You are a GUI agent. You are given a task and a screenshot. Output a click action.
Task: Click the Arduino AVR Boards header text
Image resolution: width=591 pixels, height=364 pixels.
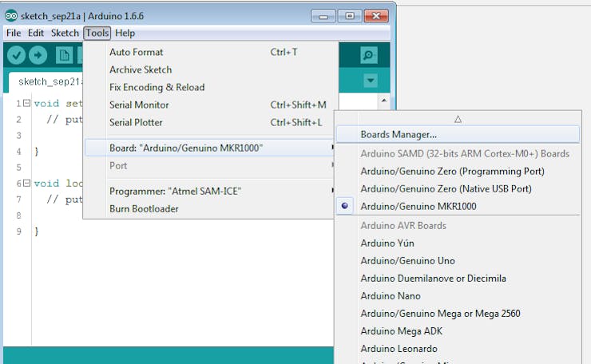(x=403, y=226)
